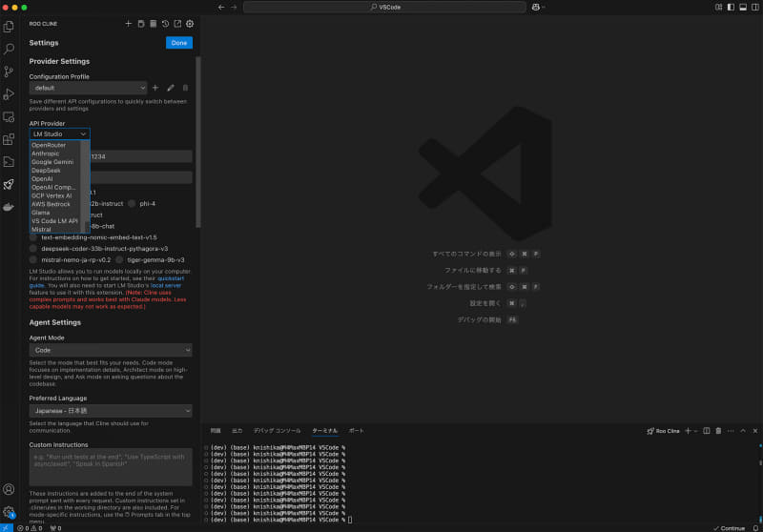
Task: Click errors and warnings count in status bar
Action: [30, 528]
